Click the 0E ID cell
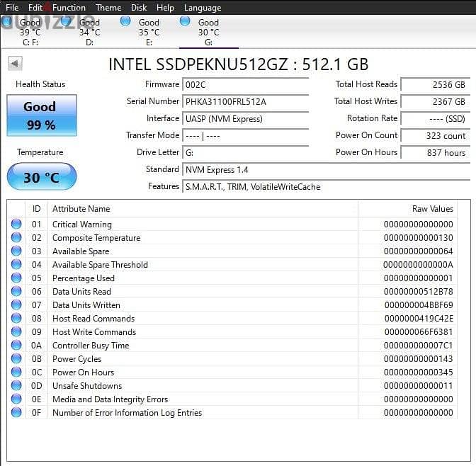476x466 pixels. pyautogui.click(x=36, y=399)
